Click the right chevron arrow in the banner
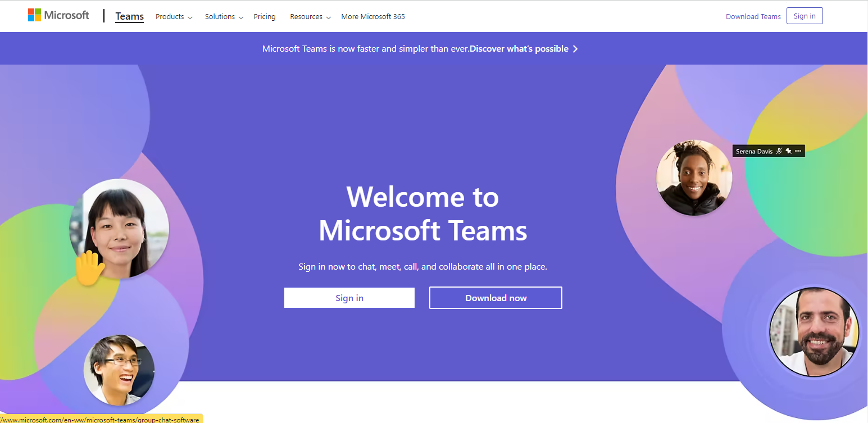 click(x=575, y=49)
